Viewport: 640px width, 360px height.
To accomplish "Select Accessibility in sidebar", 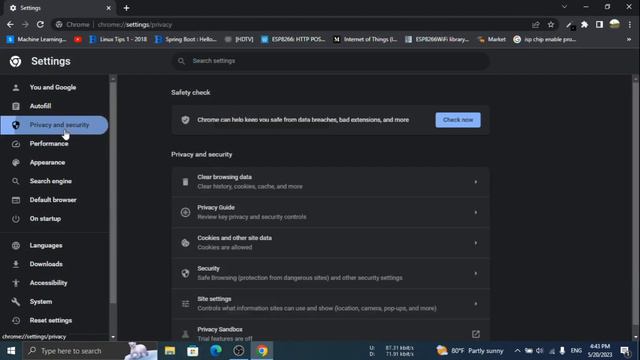I will pos(54,283).
